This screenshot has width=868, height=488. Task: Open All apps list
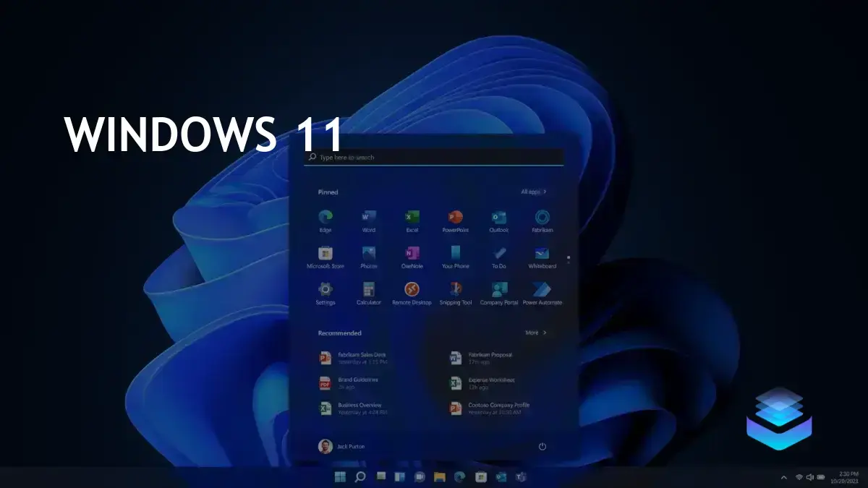(x=532, y=192)
